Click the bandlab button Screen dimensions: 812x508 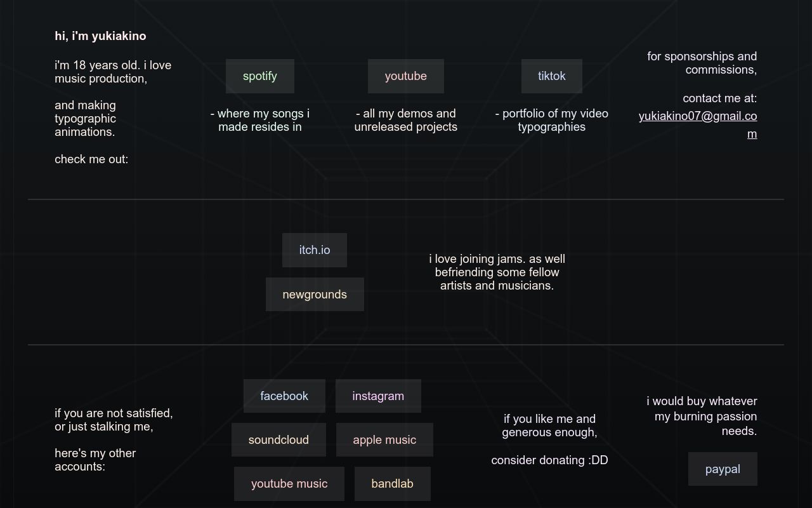click(x=392, y=484)
